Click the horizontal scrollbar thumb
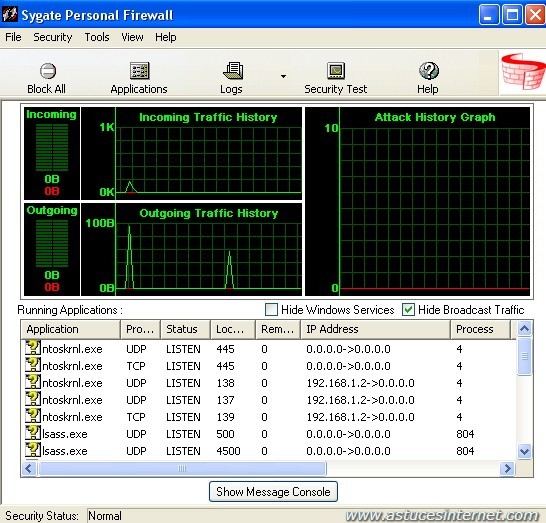Screen dimensions: 546x523 tap(182, 468)
